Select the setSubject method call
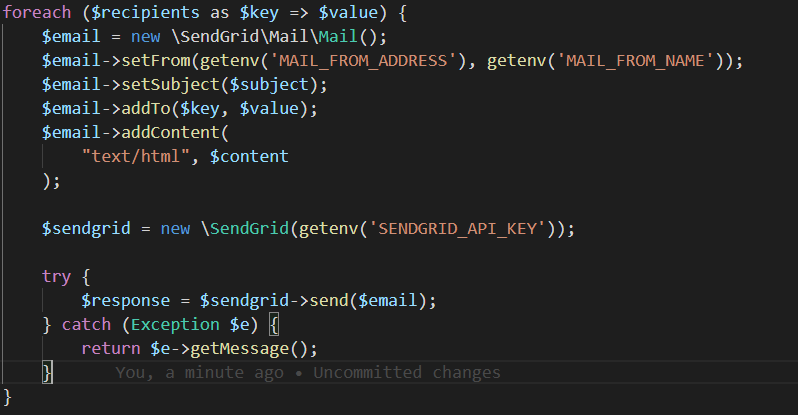Viewport: 798px width, 415px height. (x=170, y=85)
